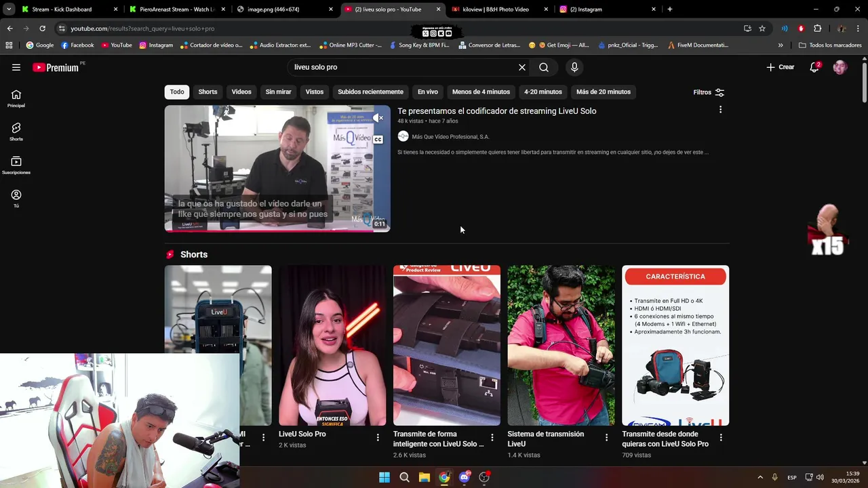This screenshot has height=488, width=868.
Task: Open the Google apps grid in bookmarks bar
Action: tap(9, 45)
